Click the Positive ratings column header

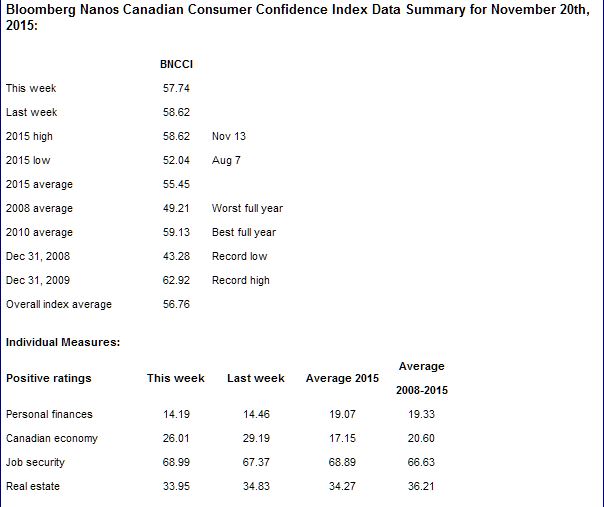[48, 378]
